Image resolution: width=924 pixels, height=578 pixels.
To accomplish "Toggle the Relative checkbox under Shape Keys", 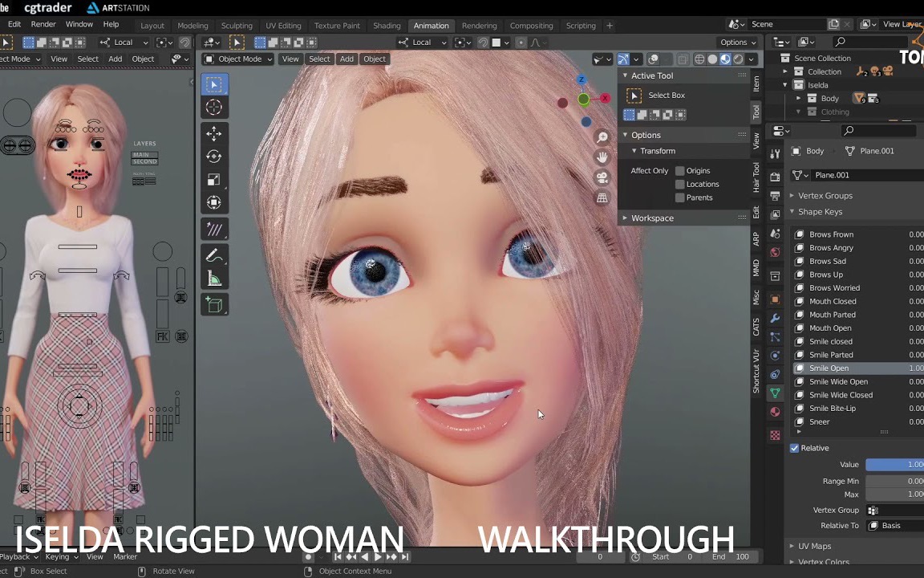I will 794,448.
